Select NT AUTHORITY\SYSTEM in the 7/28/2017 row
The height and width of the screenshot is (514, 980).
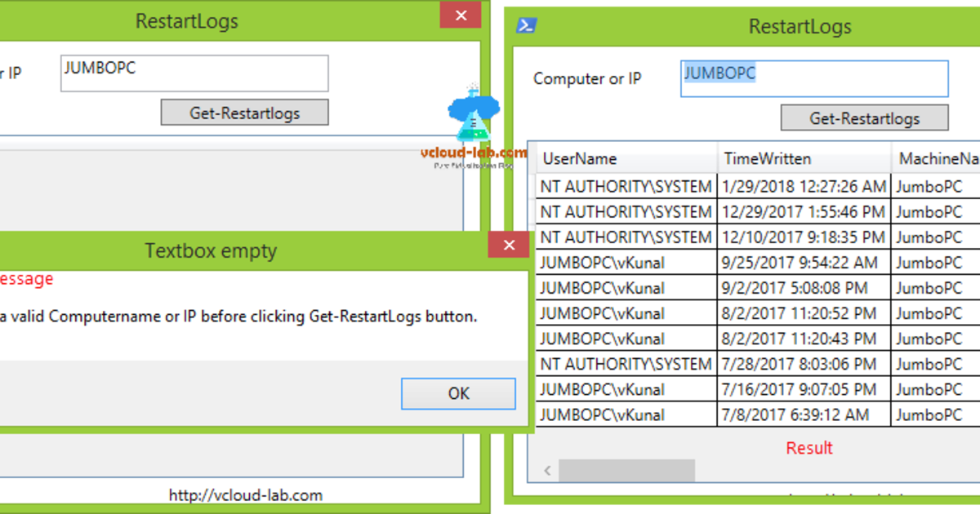[x=626, y=363]
